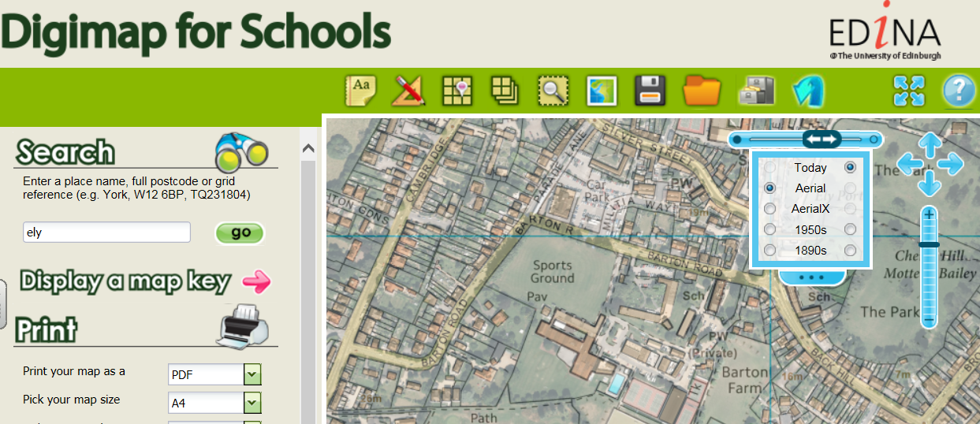The image size is (980, 424).
Task: Click the sidebar scrollbar up arrow
Action: tap(307, 148)
